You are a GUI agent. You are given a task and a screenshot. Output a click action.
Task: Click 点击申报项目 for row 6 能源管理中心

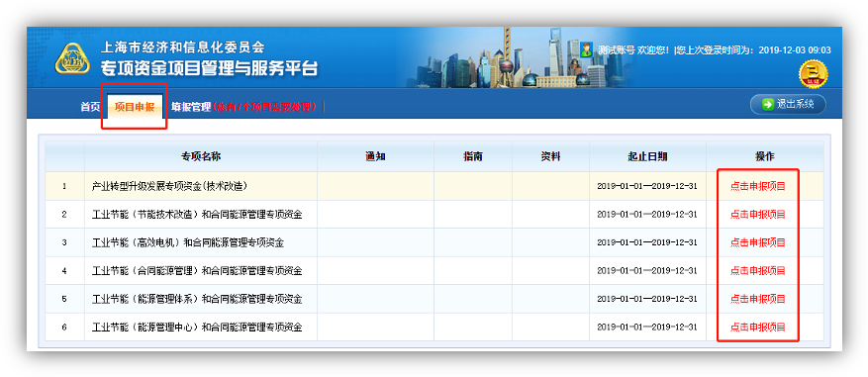757,328
